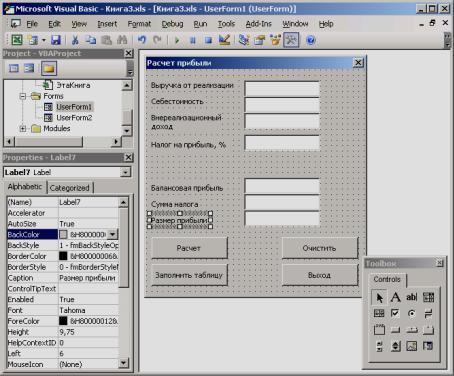Choose Label control in Toolbox
This screenshot has height=376, width=454.
coord(395,297)
